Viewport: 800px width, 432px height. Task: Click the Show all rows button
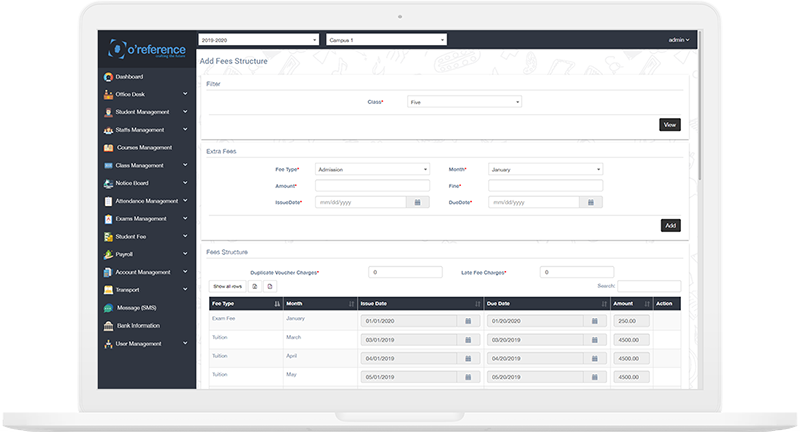(x=226, y=286)
